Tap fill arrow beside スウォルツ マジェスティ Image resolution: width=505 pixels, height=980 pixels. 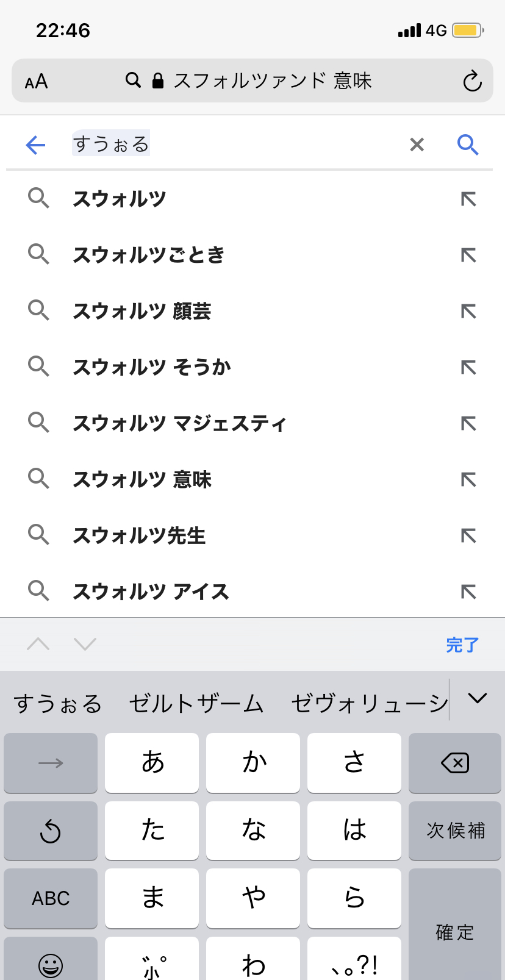(468, 423)
